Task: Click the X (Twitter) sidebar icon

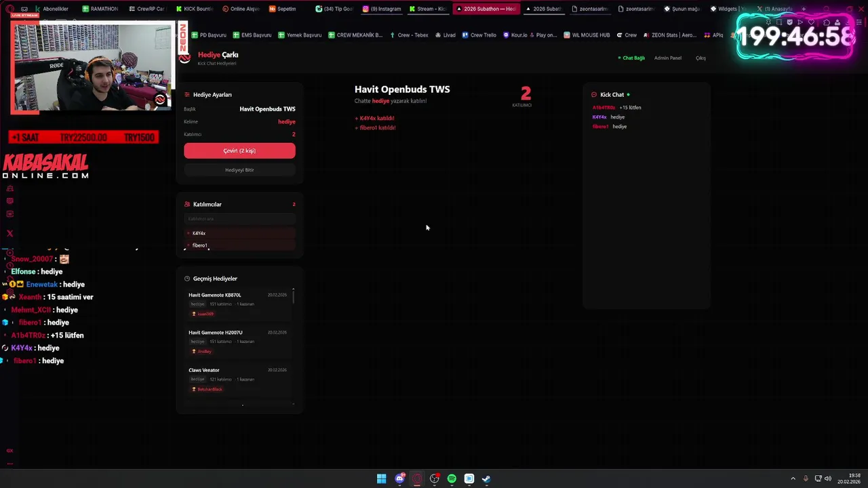Action: (9, 233)
